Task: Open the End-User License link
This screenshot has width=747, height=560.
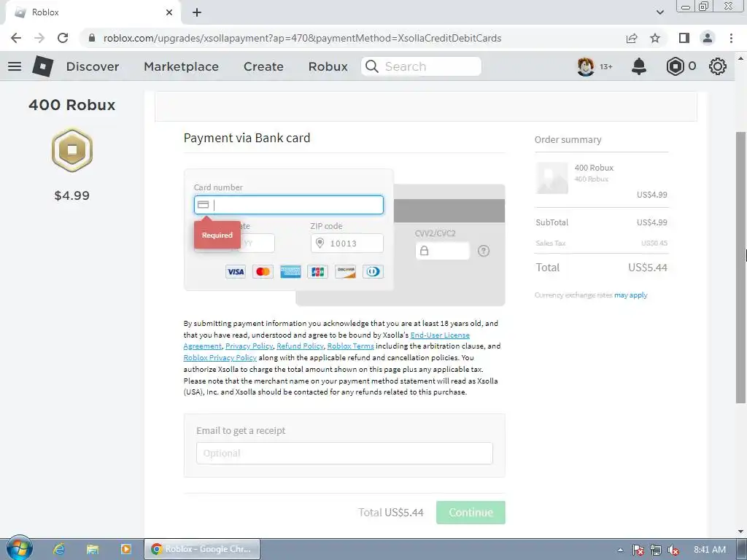Action: click(x=440, y=335)
